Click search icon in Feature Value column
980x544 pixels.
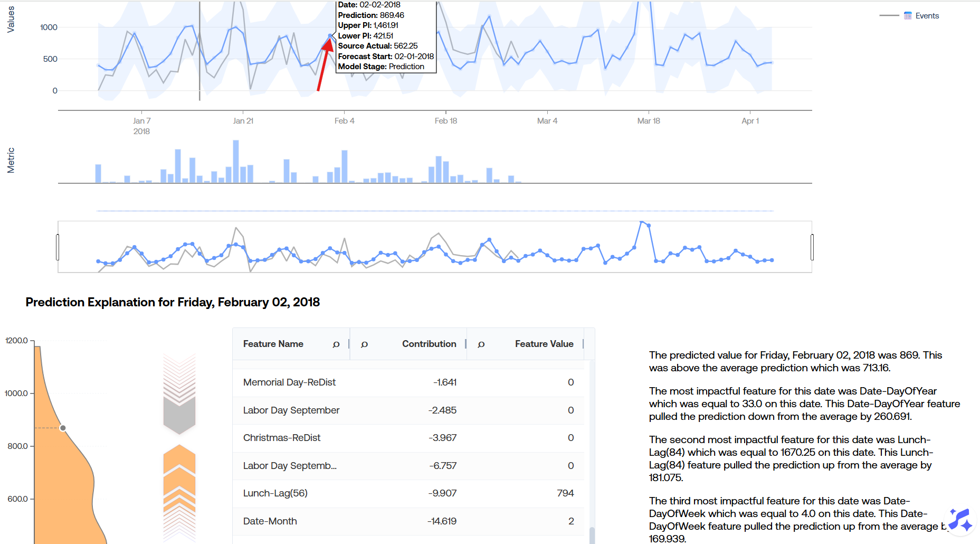pos(481,344)
